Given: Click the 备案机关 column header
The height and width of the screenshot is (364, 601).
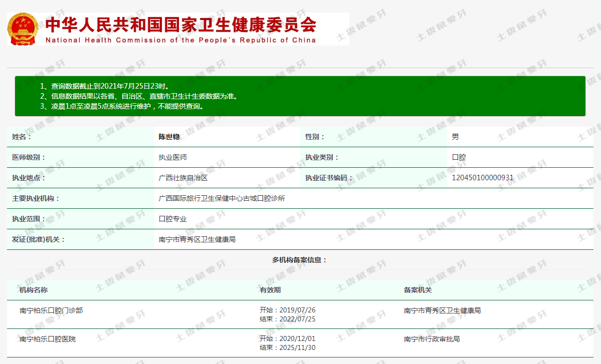Looking at the screenshot, I should point(418,290).
